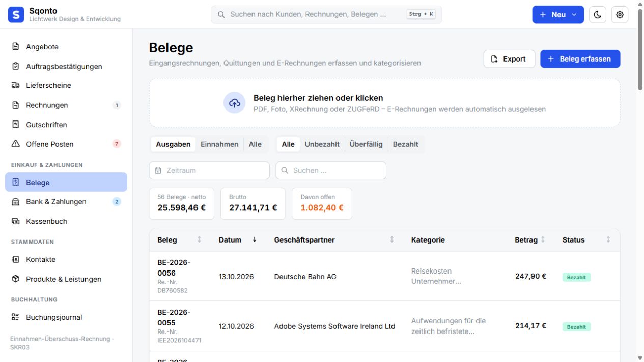Click the Auftragsbestätigungen clipboard icon
Screen dimensions: 644x362
pos(16,66)
